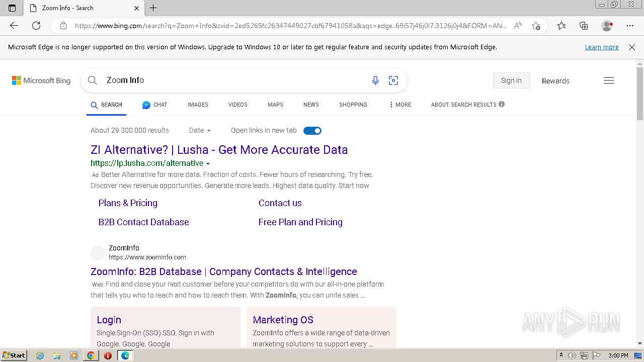Click the magnifier icon in search box
Viewport: 644px width, 362px height.
(93, 80)
